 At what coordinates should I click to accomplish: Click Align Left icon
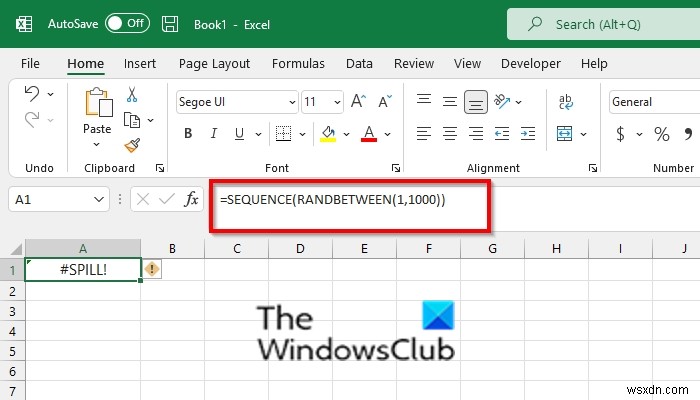coord(424,133)
